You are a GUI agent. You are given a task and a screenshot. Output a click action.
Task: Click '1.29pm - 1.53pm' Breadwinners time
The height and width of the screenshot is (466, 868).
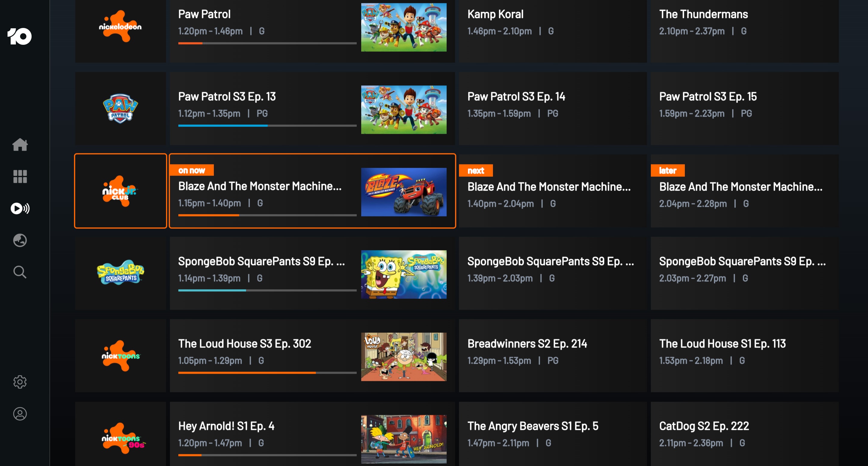pos(499,360)
